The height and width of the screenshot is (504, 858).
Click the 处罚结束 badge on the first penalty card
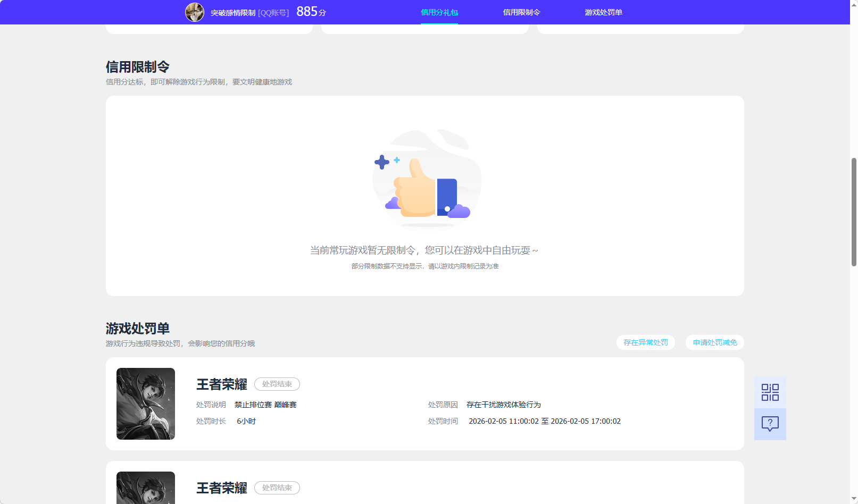click(277, 384)
